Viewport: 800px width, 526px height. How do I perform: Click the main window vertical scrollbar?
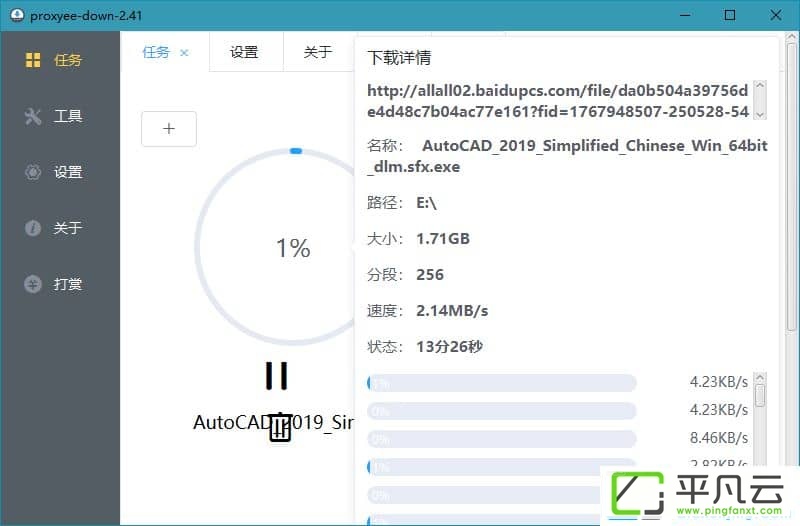click(x=791, y=186)
